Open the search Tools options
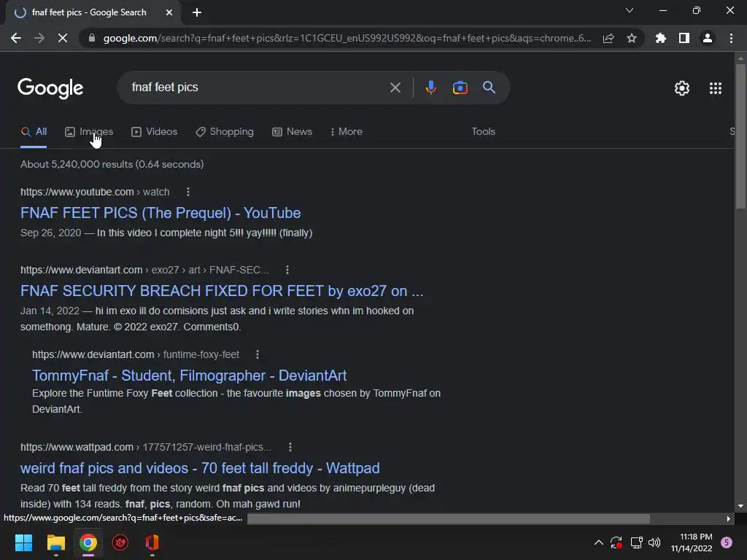Image resolution: width=747 pixels, height=560 pixels. 483,132
